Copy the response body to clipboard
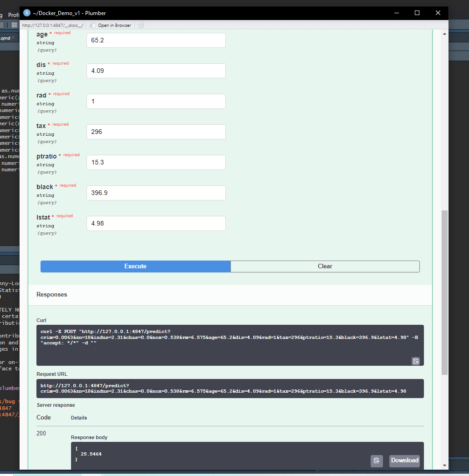The height and width of the screenshot is (476, 469). click(377, 461)
